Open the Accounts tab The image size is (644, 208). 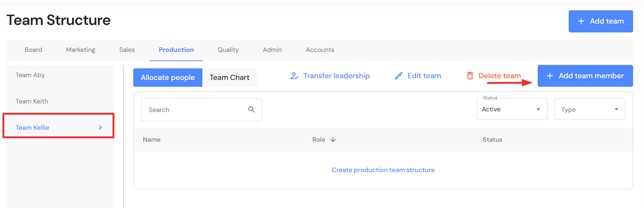click(x=320, y=50)
